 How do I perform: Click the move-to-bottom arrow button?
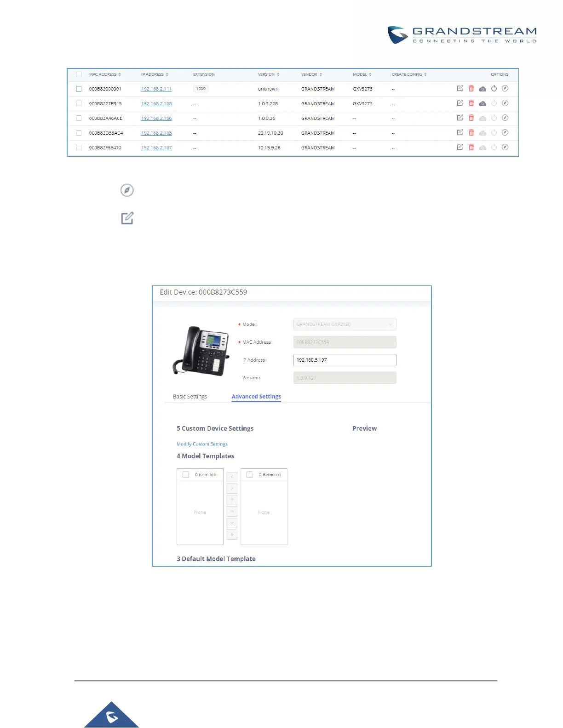(232, 535)
